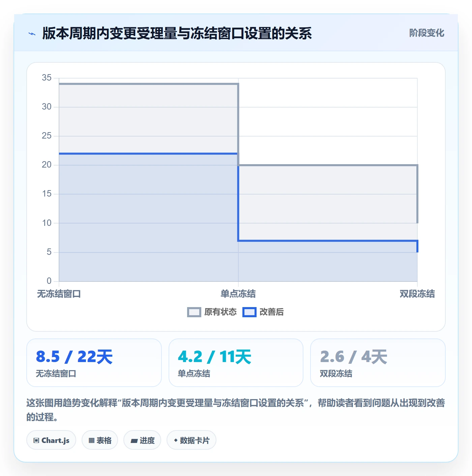
Task: Select the 表格 tag chip
Action: tap(100, 440)
